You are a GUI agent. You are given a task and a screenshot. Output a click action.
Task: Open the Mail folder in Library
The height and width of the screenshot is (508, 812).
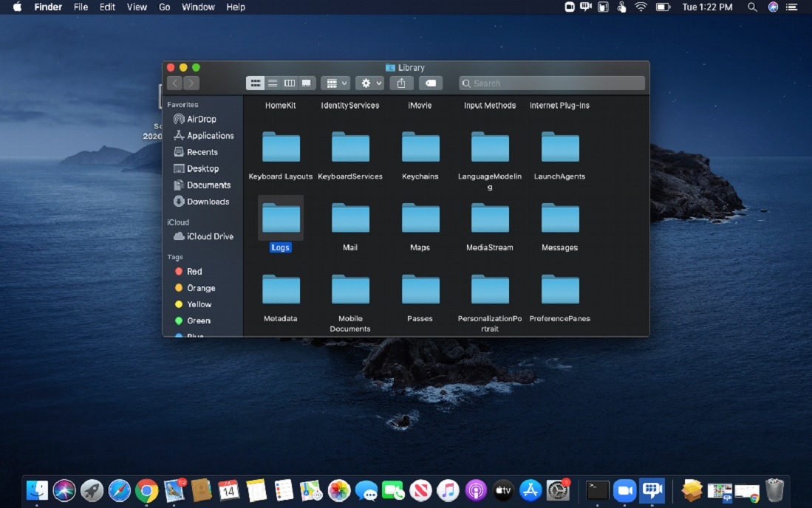point(351,219)
